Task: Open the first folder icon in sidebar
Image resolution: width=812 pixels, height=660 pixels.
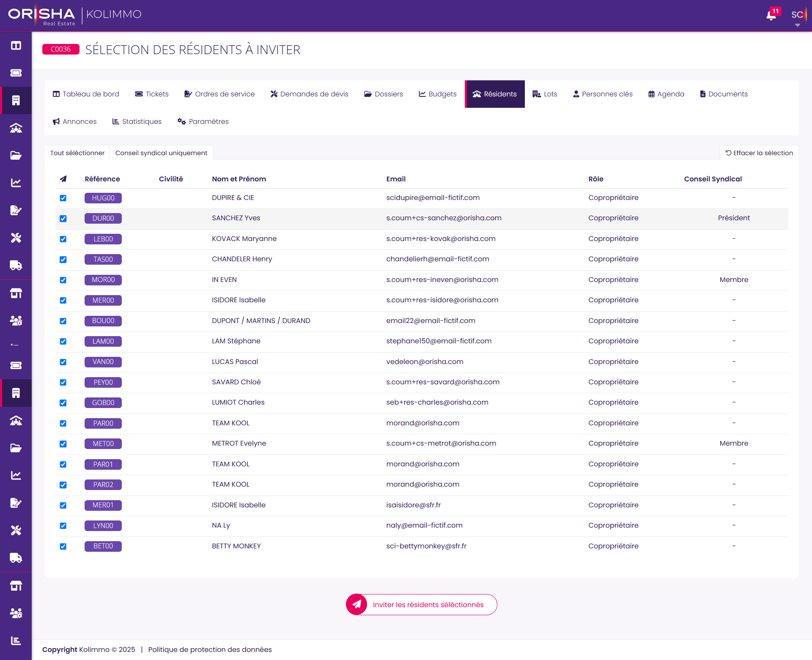Action: [16, 156]
